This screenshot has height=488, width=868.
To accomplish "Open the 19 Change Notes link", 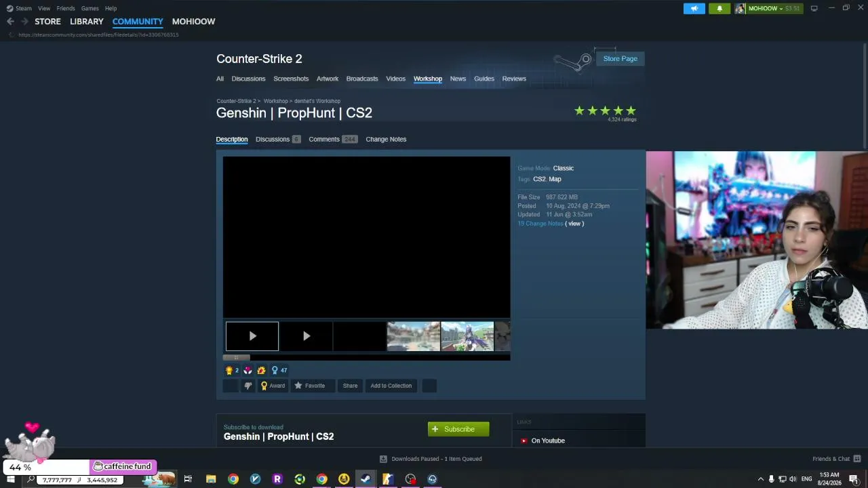I will [540, 224].
